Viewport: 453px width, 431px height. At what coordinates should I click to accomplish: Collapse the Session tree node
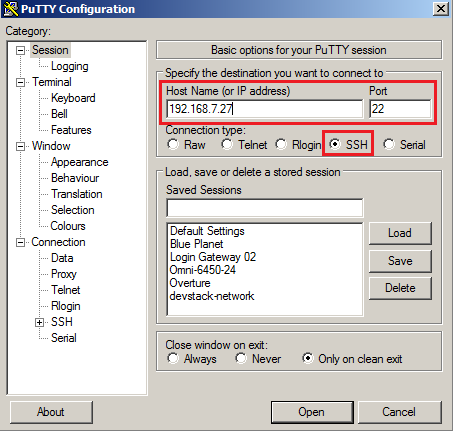21,51
